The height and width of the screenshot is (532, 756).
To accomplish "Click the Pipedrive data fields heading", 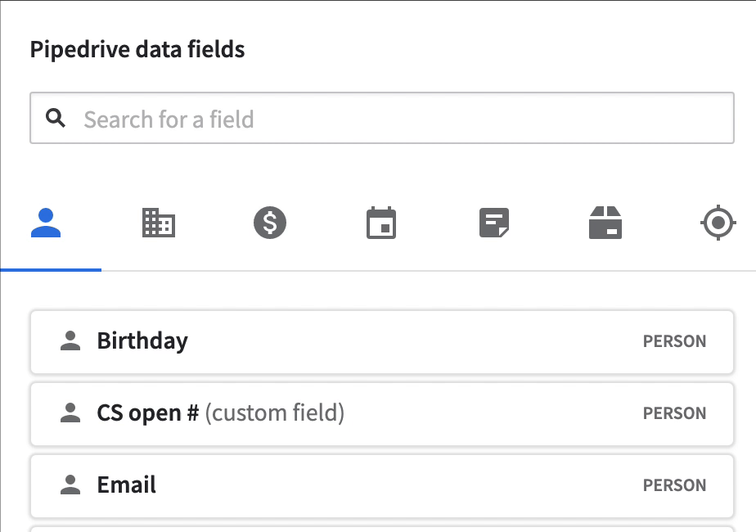I will coord(137,50).
